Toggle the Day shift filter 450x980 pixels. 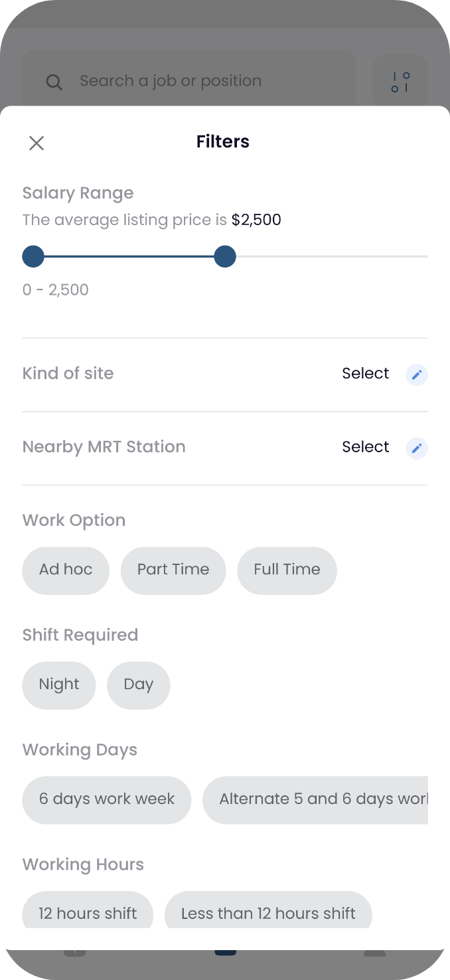point(138,685)
